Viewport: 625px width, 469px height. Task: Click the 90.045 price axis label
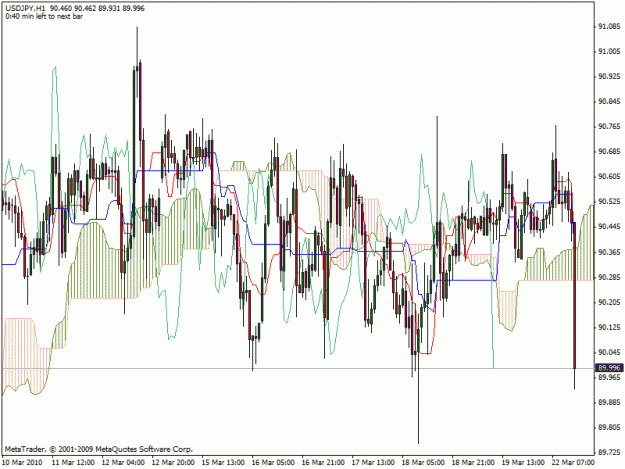(x=609, y=352)
